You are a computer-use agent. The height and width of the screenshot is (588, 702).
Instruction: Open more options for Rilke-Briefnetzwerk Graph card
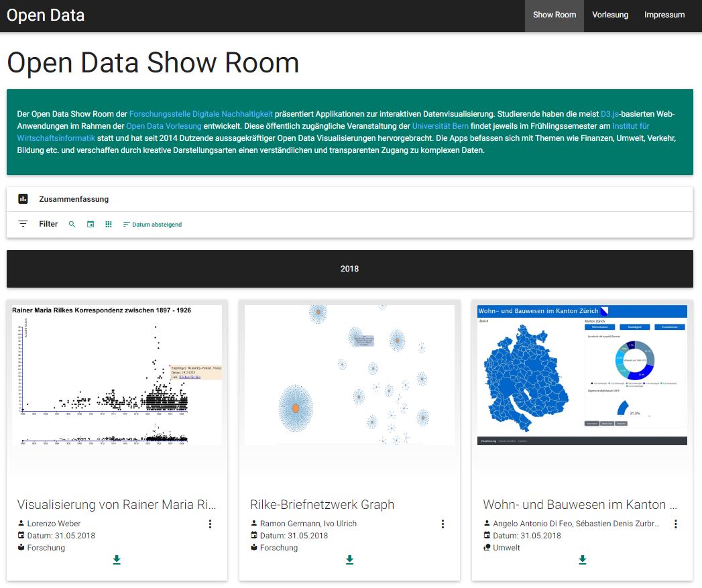coord(443,524)
